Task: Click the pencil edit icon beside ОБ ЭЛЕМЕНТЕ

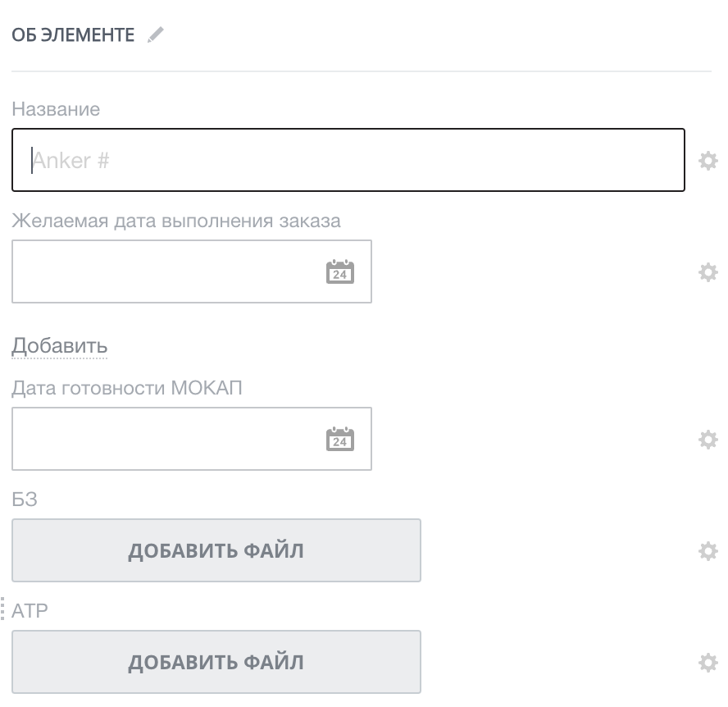Action: [156, 35]
